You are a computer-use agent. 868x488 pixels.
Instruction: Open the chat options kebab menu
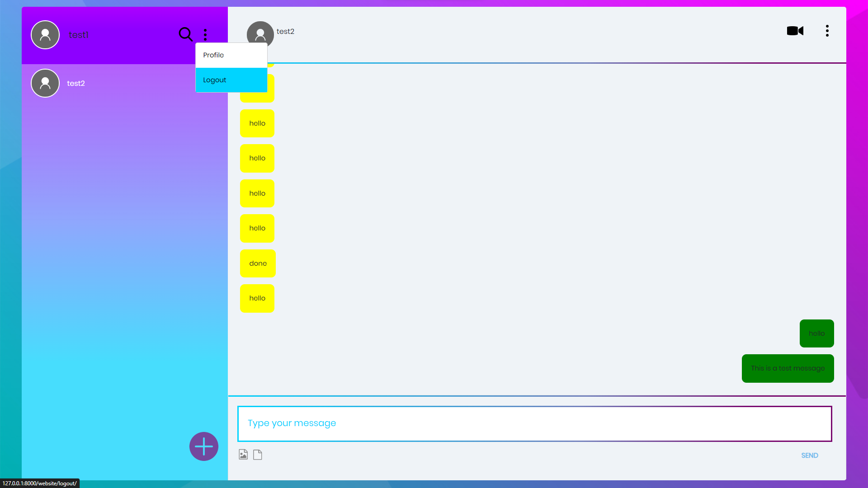tap(827, 31)
